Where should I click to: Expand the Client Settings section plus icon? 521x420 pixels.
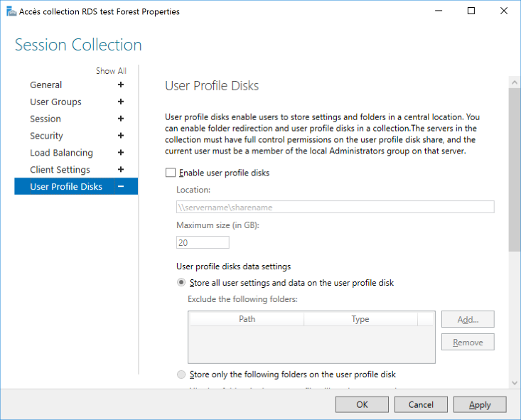(x=121, y=169)
